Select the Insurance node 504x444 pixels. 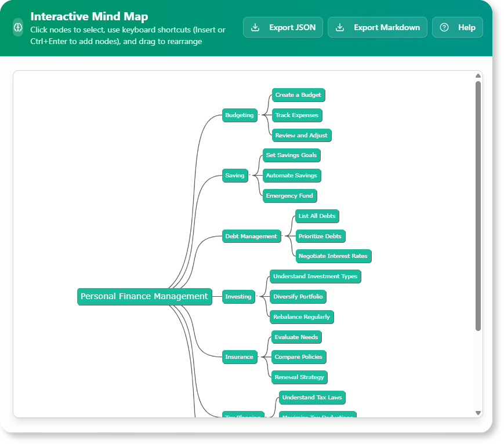coord(240,357)
